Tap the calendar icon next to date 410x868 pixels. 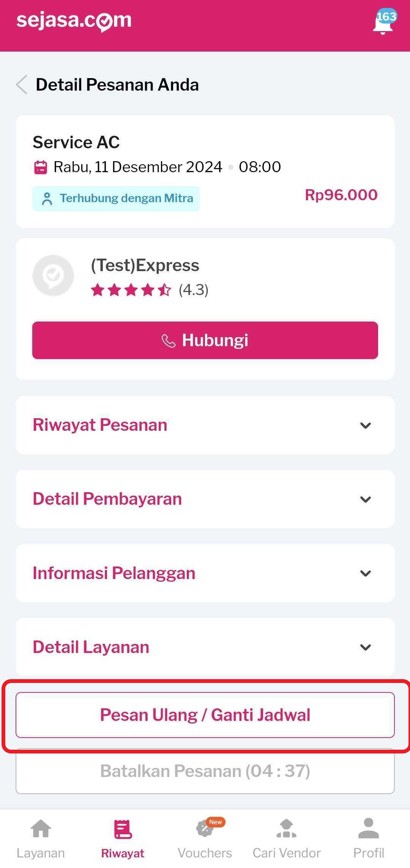click(x=41, y=167)
